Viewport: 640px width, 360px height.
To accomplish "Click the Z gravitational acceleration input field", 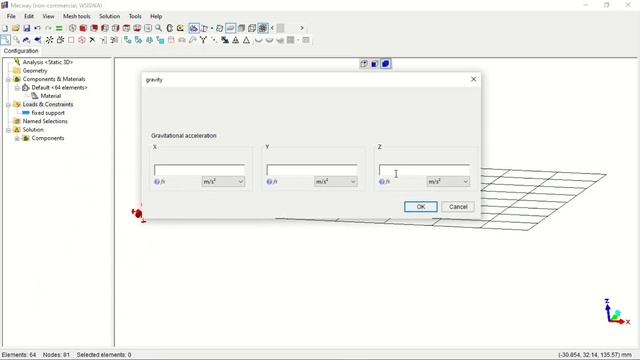I will (x=424, y=170).
